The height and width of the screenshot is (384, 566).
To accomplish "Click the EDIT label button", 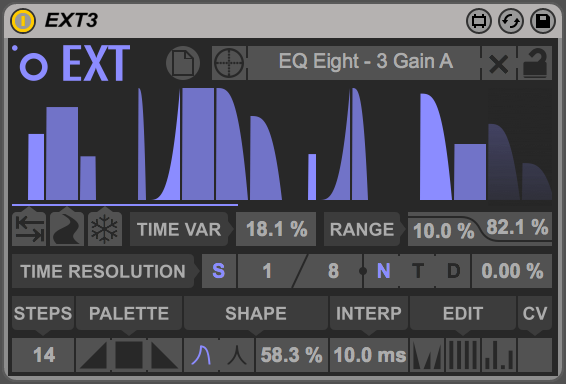I will click(463, 313).
